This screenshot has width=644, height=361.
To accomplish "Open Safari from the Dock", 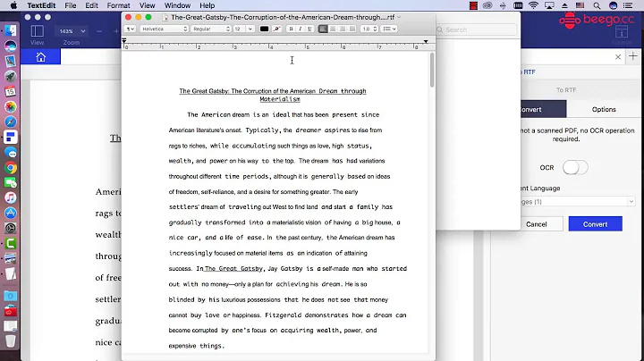I will tap(11, 122).
